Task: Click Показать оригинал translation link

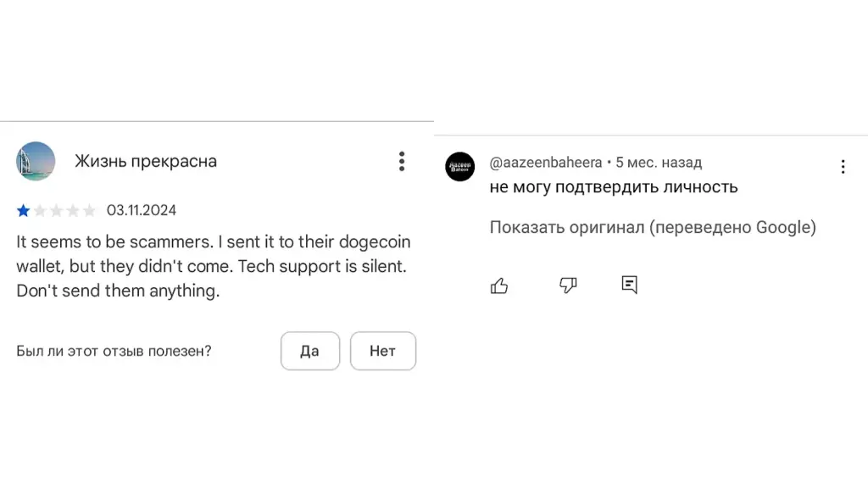Action: pyautogui.click(x=653, y=227)
